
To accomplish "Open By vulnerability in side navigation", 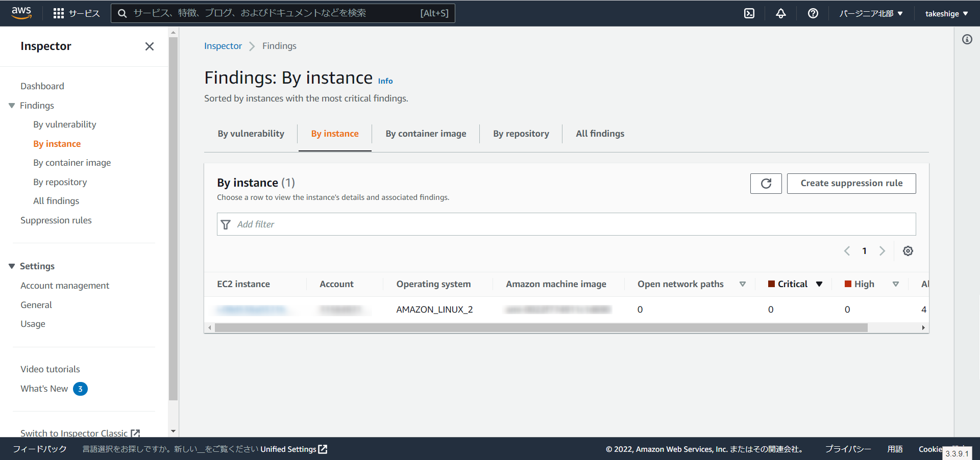I will coord(65,124).
